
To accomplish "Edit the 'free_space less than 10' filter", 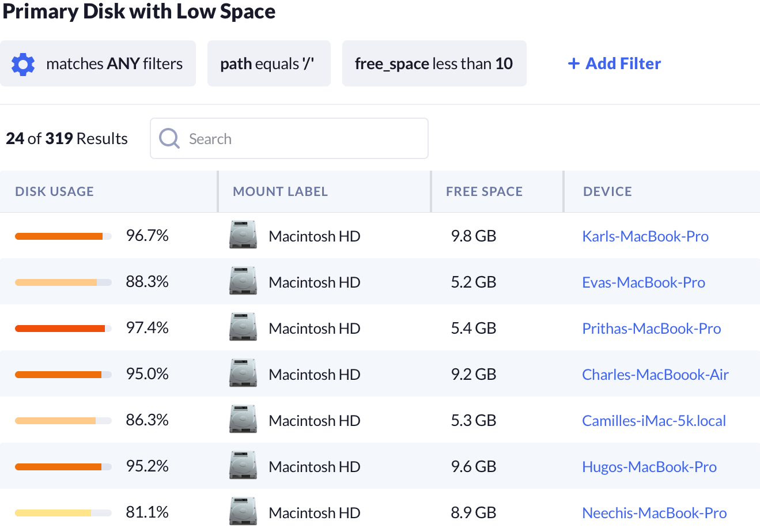I will click(433, 64).
